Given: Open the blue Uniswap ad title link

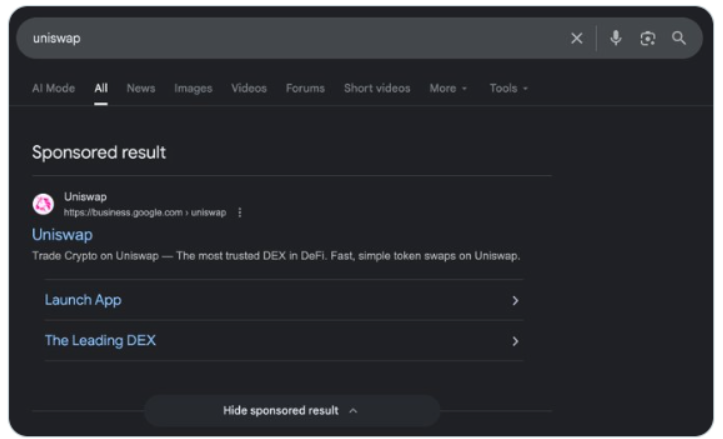Looking at the screenshot, I should pyautogui.click(x=62, y=235).
